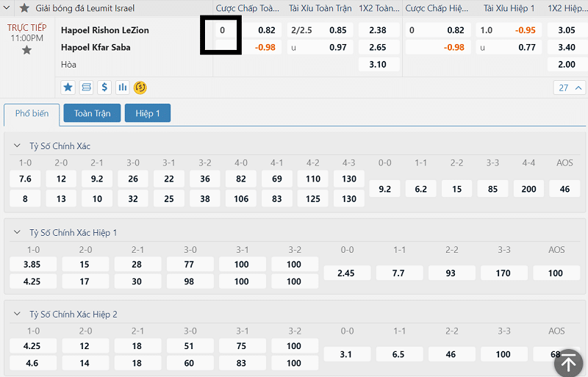Collapse the Tỷ Số Chính Xác section
This screenshot has height=377, width=588.
17,146
